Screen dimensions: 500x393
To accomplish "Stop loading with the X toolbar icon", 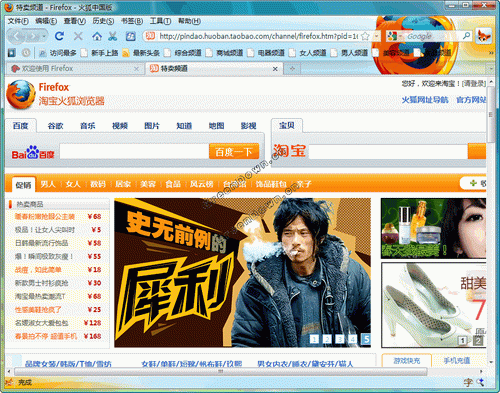I will tap(78, 36).
